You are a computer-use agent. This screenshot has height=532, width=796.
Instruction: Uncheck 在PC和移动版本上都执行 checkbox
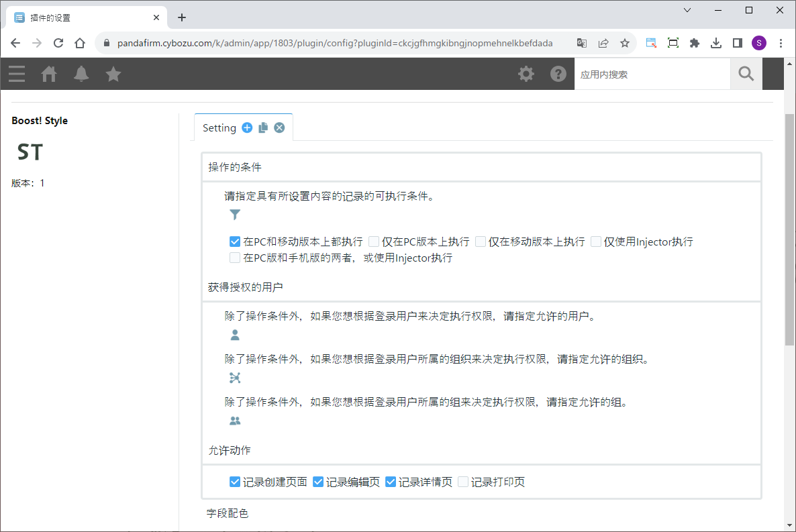[235, 242]
